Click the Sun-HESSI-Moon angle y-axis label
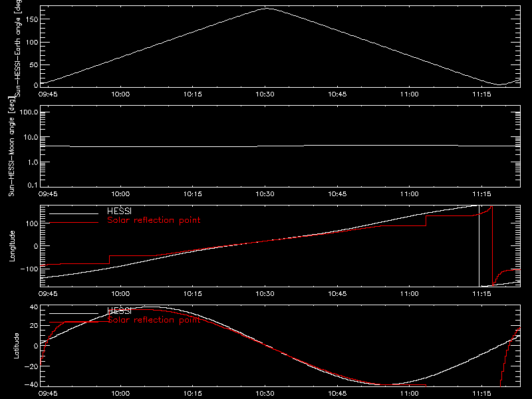The width and height of the screenshot is (532, 399). tap(11, 147)
